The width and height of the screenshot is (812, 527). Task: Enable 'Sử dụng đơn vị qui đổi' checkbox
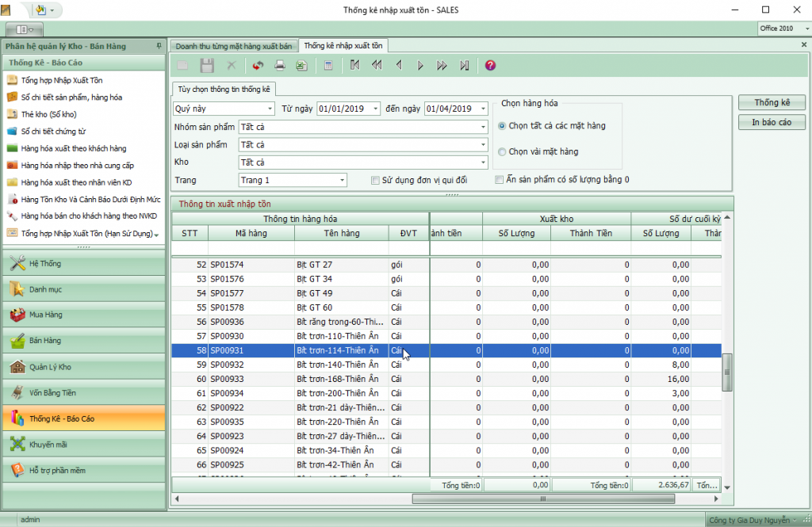point(376,181)
